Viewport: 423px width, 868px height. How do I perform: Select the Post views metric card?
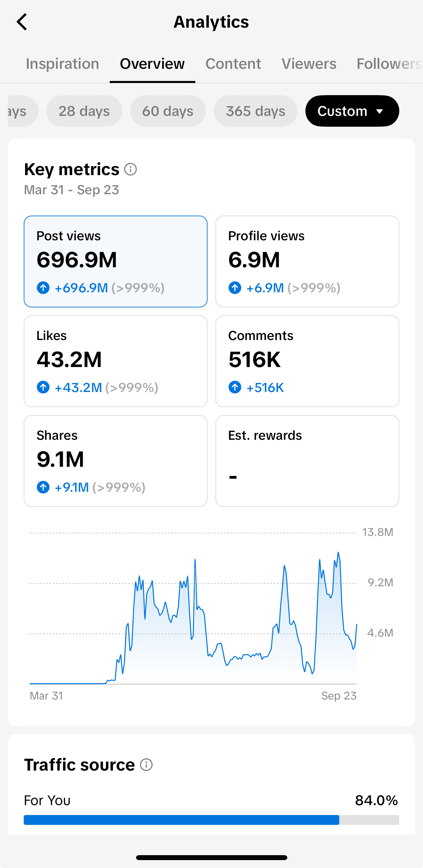click(x=116, y=261)
